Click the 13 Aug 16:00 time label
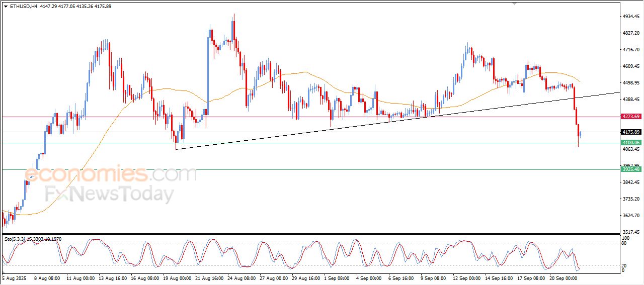644x285 pixels. click(x=112, y=277)
